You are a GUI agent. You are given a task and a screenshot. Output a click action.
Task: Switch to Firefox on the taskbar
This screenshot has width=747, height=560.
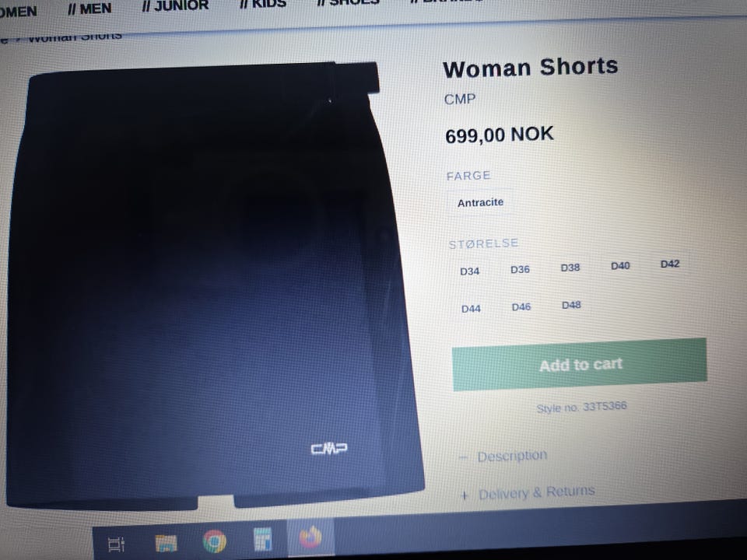[x=310, y=537]
